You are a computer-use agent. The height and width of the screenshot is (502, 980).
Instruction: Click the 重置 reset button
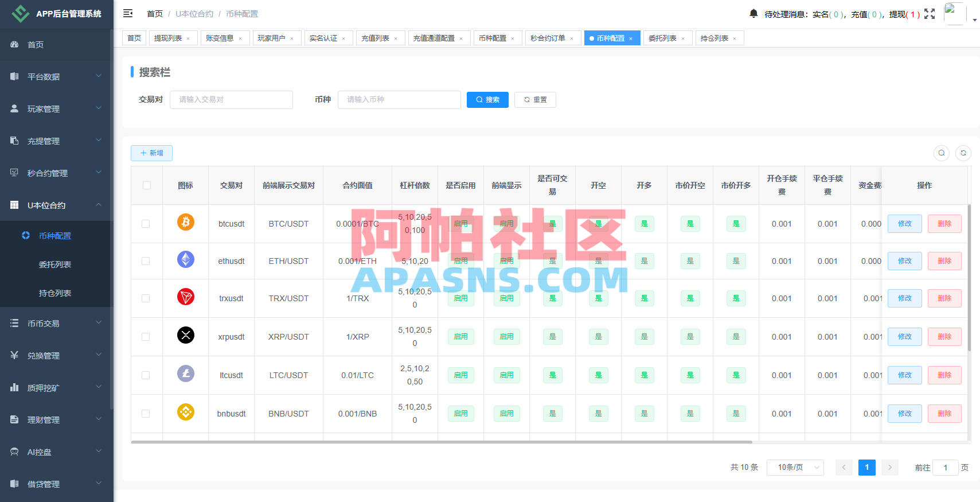[535, 100]
